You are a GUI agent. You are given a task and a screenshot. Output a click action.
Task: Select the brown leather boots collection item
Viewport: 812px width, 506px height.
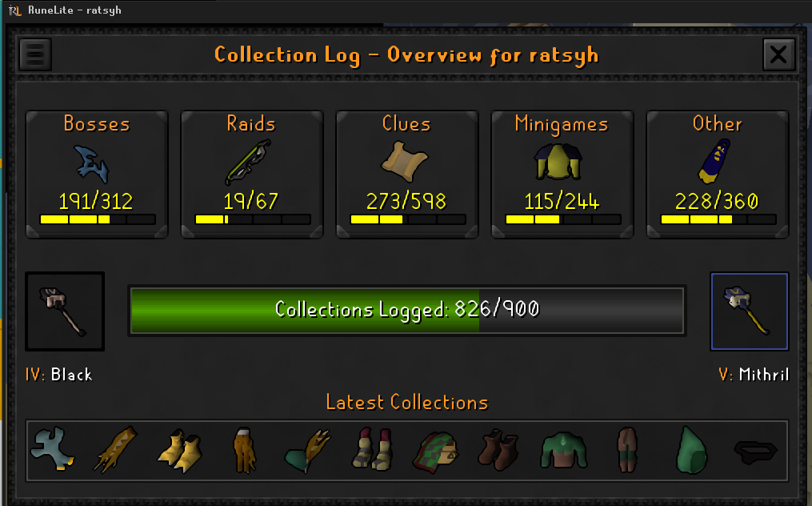pyautogui.click(x=499, y=449)
